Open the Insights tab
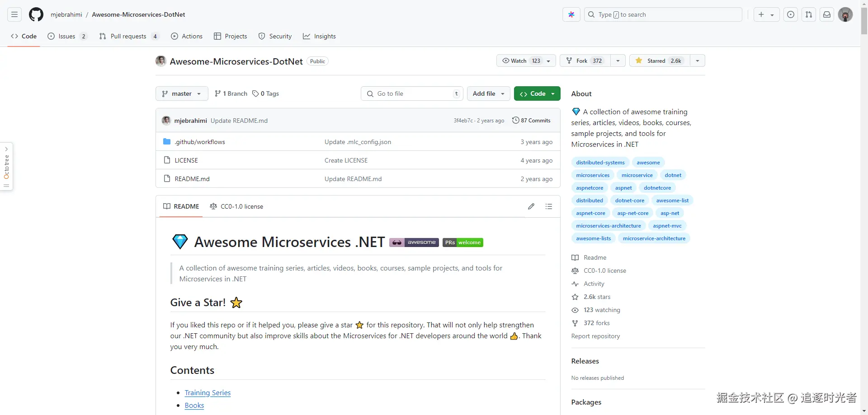The height and width of the screenshot is (415, 868). [x=319, y=36]
